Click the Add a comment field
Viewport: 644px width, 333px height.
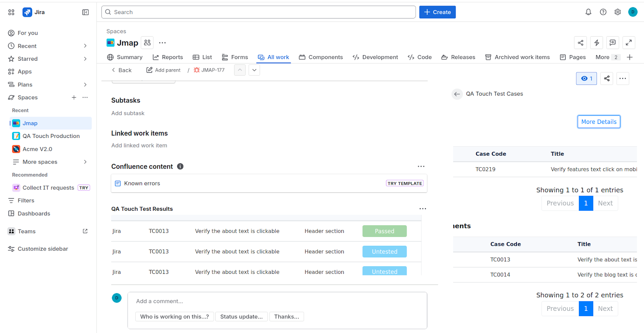click(x=277, y=301)
